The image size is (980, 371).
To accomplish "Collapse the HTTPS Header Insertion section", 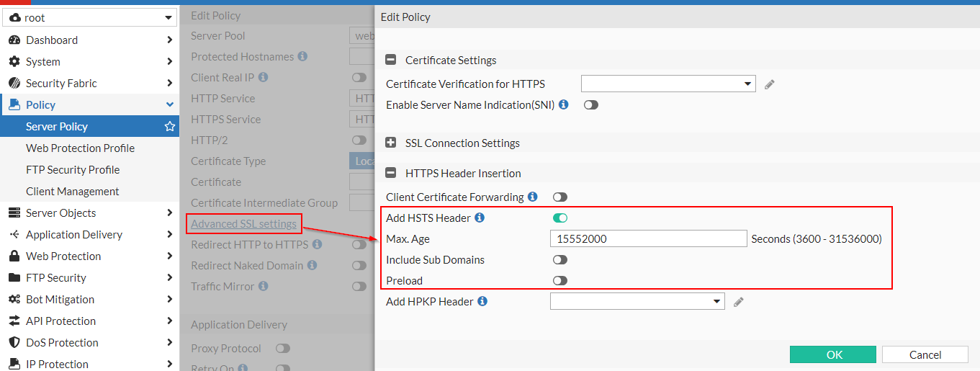I will pyautogui.click(x=391, y=174).
